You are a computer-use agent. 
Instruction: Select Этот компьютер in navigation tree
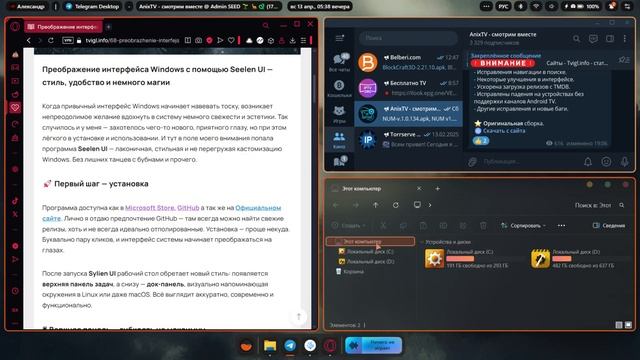[371, 242]
